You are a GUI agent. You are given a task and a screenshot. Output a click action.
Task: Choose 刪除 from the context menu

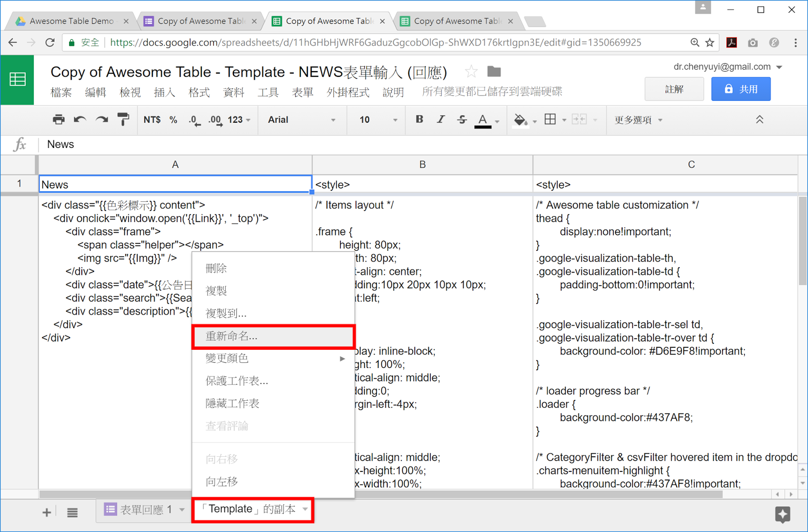point(273,269)
